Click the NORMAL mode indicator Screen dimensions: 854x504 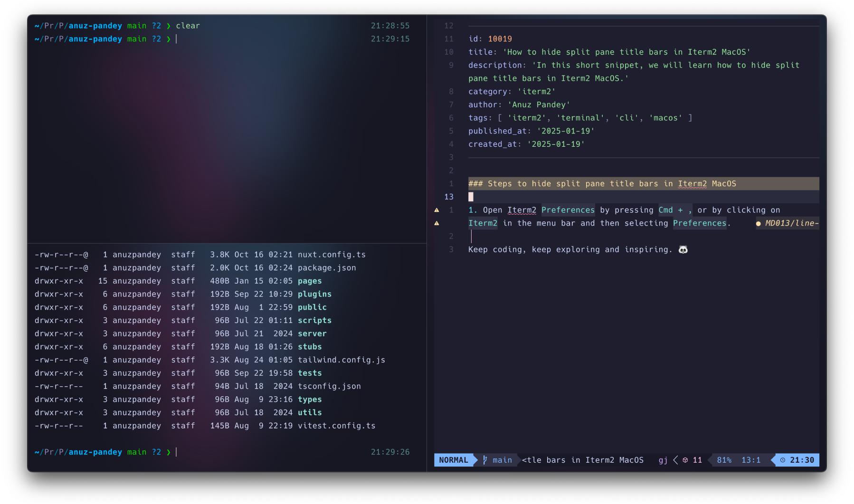tap(453, 460)
